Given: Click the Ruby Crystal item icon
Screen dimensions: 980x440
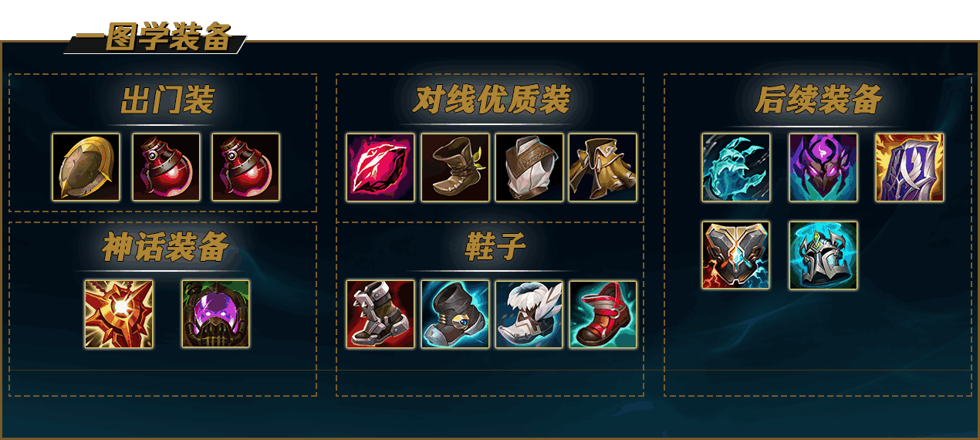Looking at the screenshot, I should (x=380, y=168).
